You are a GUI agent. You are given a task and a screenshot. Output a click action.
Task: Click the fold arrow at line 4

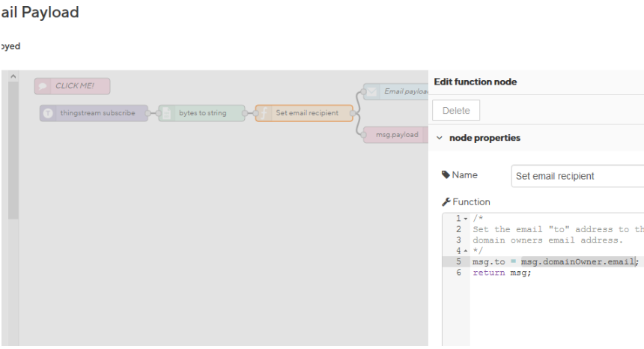pyautogui.click(x=466, y=251)
